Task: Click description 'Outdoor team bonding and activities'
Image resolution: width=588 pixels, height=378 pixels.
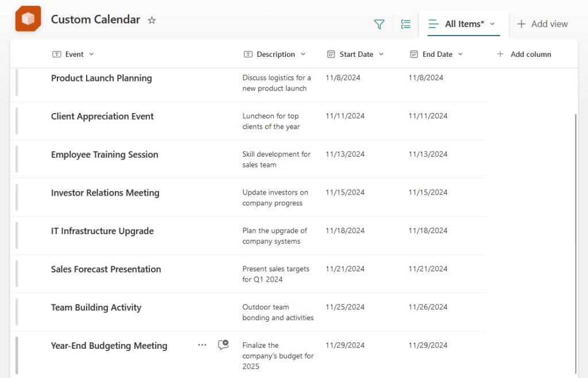Action: point(278,312)
